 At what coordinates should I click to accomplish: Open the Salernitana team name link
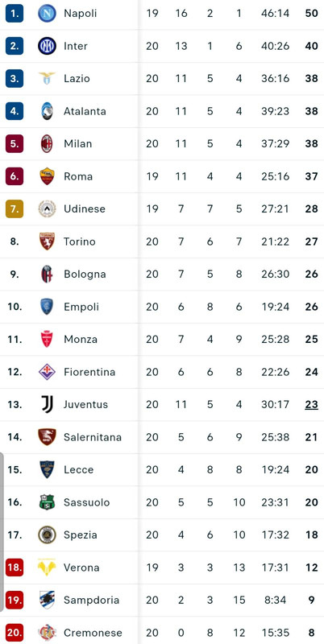tap(93, 437)
